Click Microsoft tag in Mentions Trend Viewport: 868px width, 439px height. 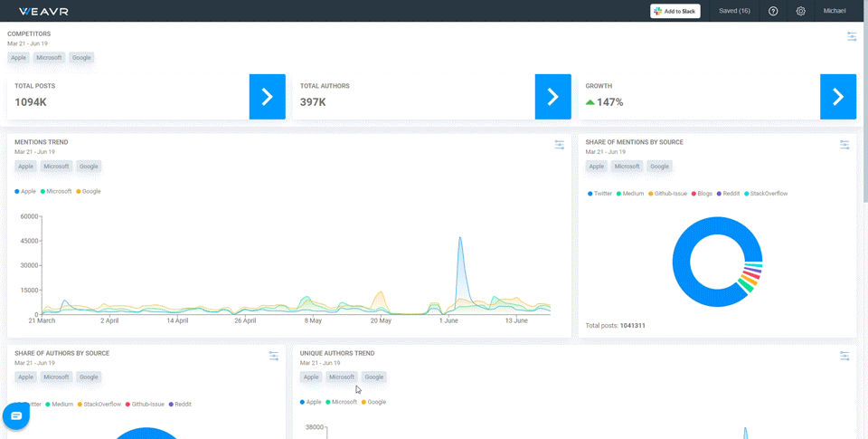[56, 167]
